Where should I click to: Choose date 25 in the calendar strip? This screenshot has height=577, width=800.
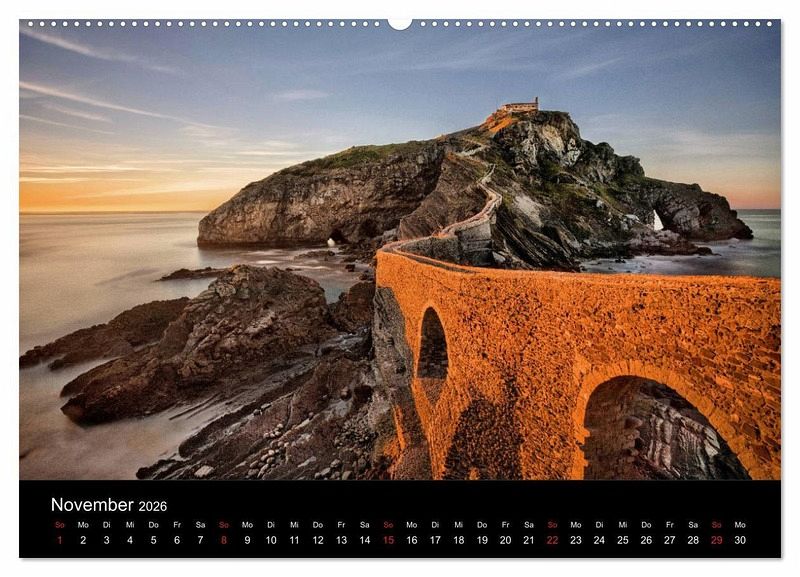(622, 540)
